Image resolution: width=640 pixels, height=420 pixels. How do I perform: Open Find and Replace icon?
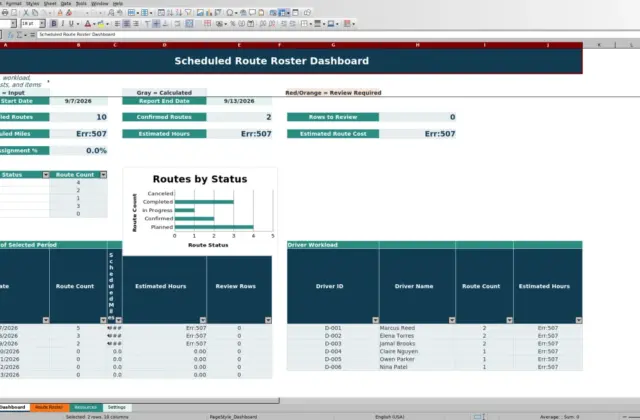point(111,13)
